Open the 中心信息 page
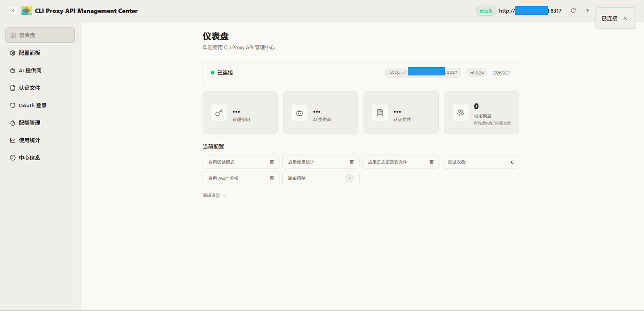This screenshot has width=644, height=311. click(40, 158)
